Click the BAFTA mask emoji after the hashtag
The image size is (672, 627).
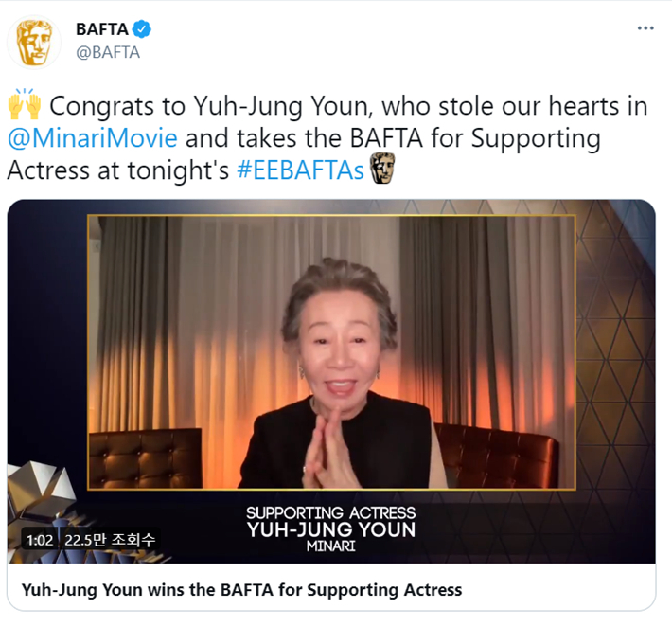pyautogui.click(x=382, y=170)
